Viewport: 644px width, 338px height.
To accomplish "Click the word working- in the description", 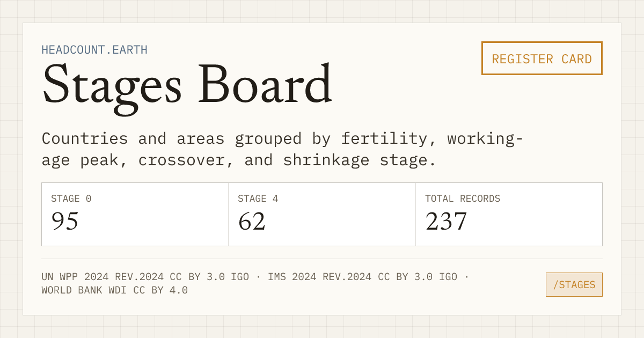I will 485,138.
